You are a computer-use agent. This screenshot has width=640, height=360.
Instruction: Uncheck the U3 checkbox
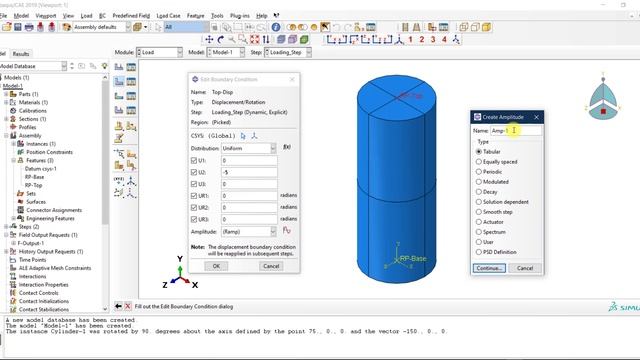click(194, 184)
